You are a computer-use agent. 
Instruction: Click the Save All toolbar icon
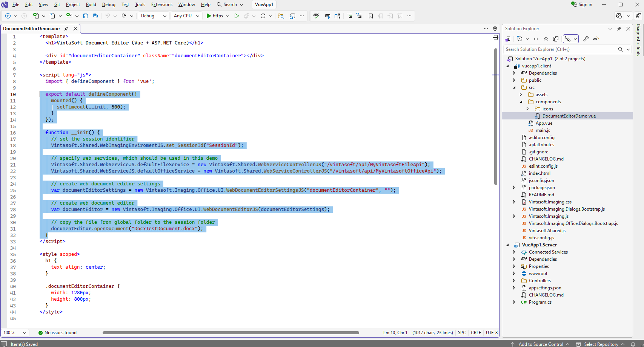(x=95, y=16)
